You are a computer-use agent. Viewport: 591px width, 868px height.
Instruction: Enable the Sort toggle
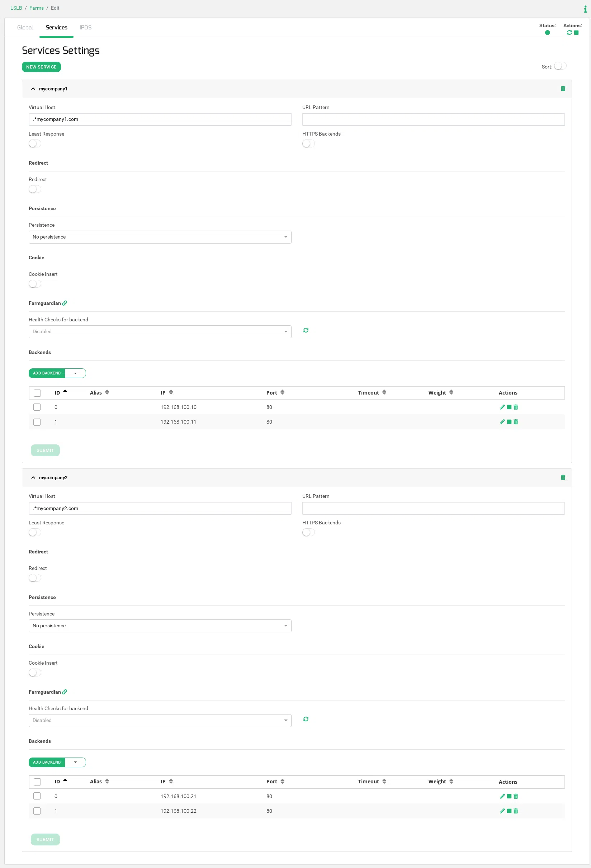[x=560, y=66]
